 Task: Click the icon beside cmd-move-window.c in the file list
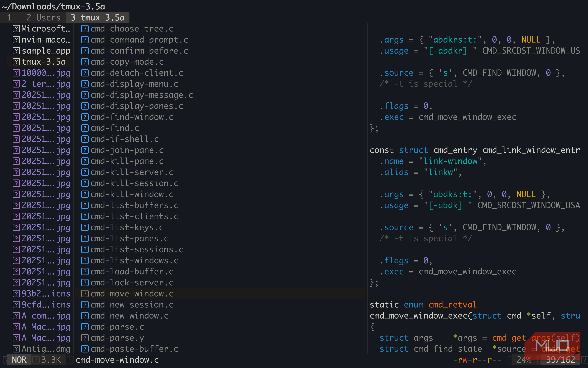tap(85, 294)
